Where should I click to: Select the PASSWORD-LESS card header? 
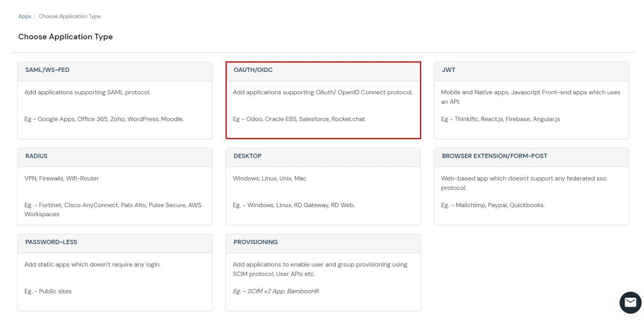pos(115,243)
